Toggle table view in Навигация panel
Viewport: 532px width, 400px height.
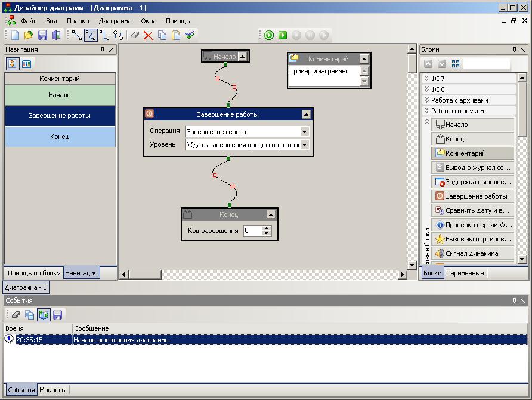(26, 64)
